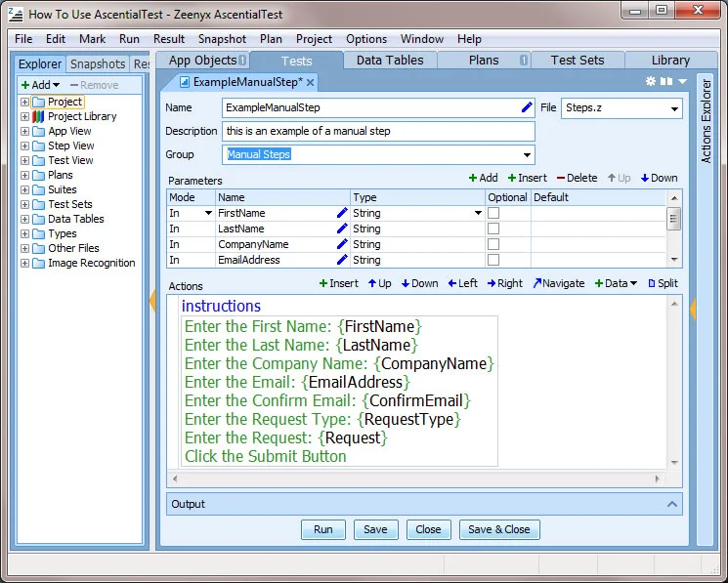The width and height of the screenshot is (728, 583).
Task: Toggle Optional checkbox for EmailAddress
Action: click(x=493, y=260)
